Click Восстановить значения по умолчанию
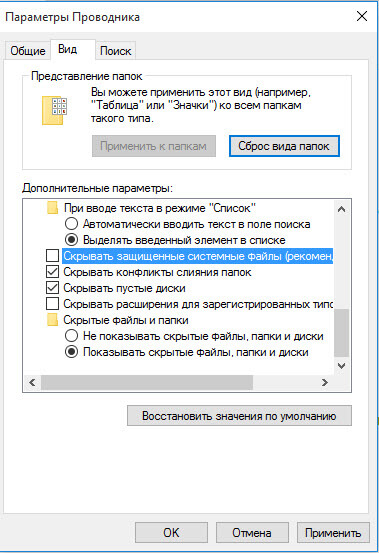The image size is (379, 553). [x=239, y=416]
